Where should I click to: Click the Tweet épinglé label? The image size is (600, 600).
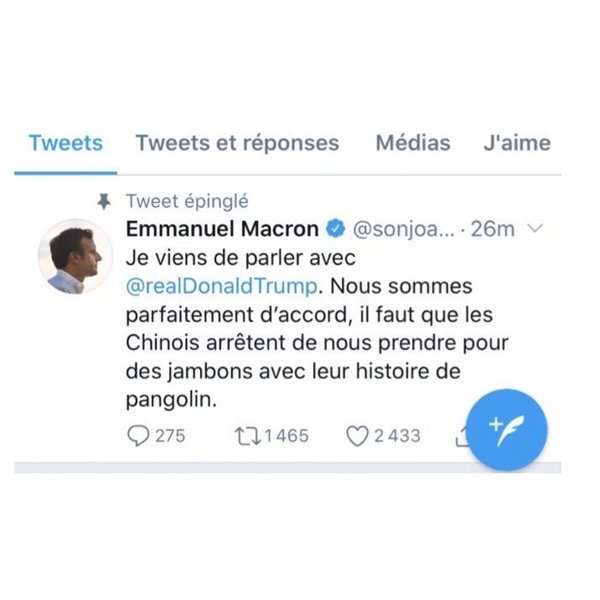pyautogui.click(x=187, y=202)
